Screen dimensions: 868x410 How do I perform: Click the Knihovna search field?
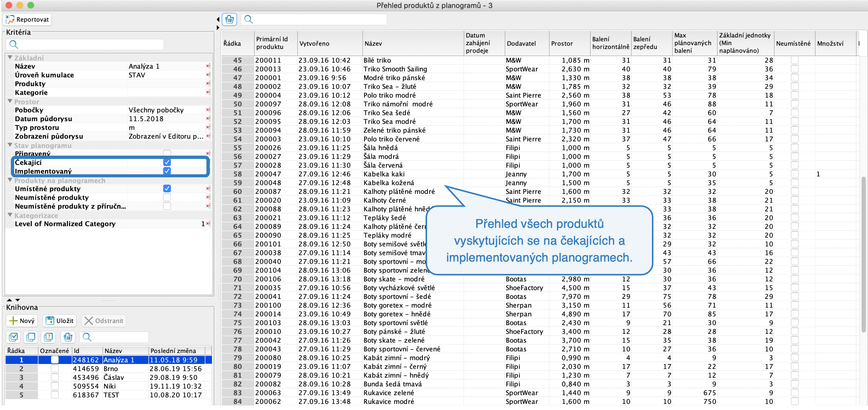[114, 337]
